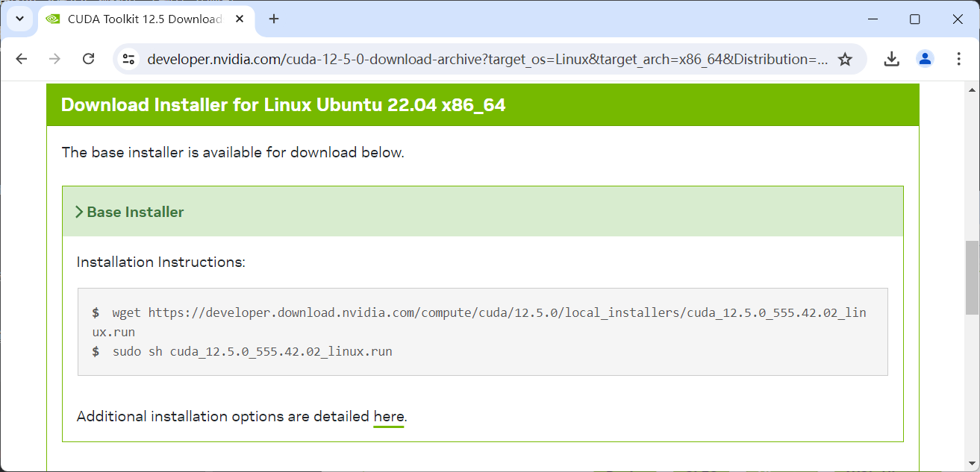Click the forward navigation arrow
This screenshot has height=472, width=980.
pyautogui.click(x=54, y=58)
